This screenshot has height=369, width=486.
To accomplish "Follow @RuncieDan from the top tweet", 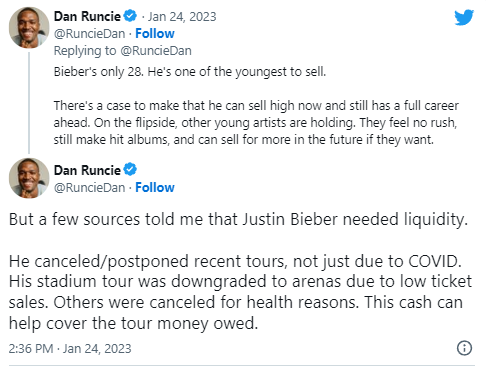I will (x=155, y=33).
